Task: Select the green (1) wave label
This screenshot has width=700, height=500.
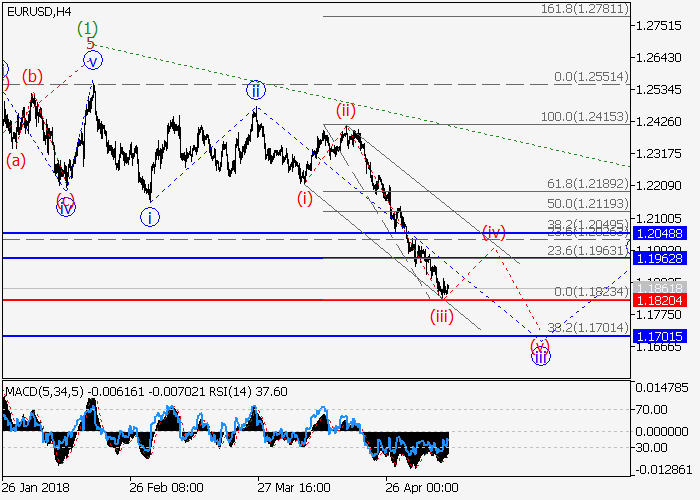Action: [89, 27]
